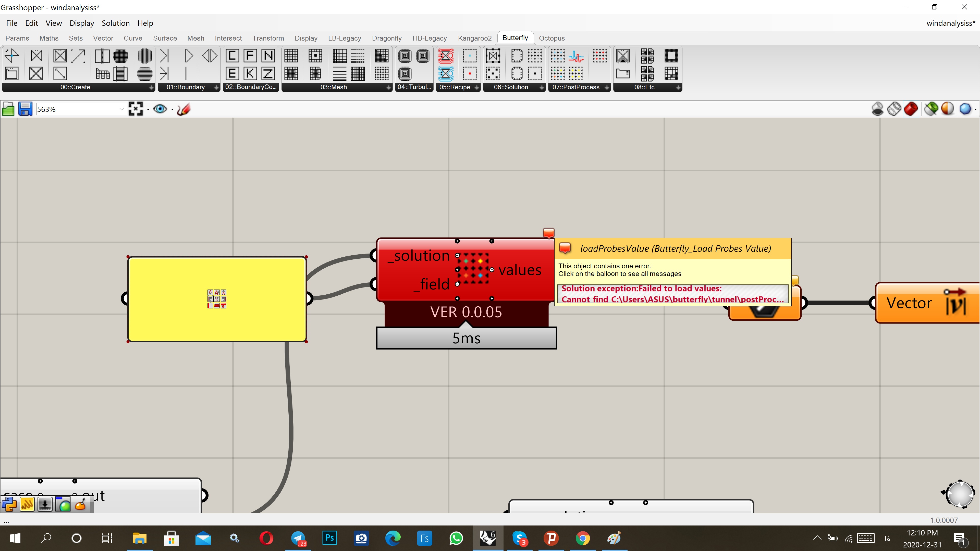Screen dimensions: 980x551
Task: Open Chrome from the taskbar
Action: point(582,538)
